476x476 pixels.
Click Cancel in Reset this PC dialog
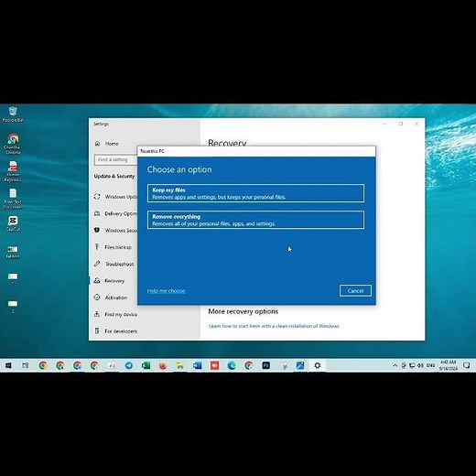[355, 290]
